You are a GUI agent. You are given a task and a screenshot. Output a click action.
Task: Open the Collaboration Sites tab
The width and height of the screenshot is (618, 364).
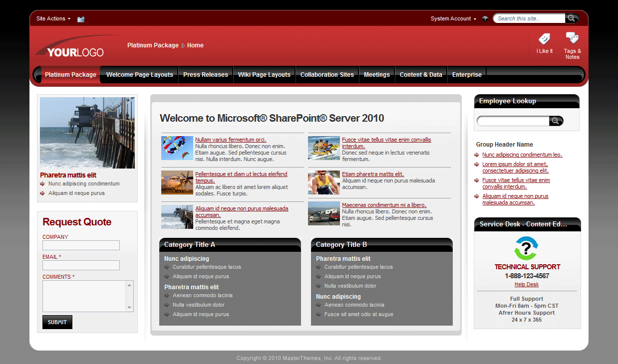click(x=327, y=75)
